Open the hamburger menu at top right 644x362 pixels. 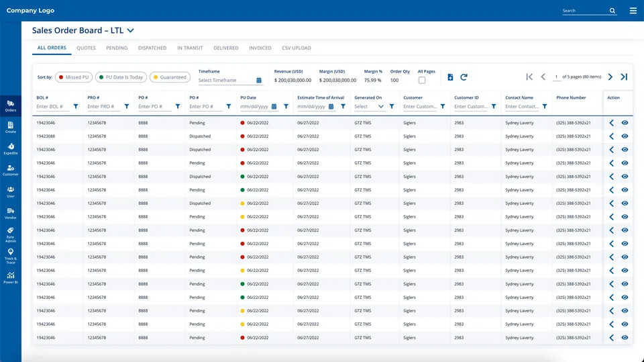click(633, 11)
